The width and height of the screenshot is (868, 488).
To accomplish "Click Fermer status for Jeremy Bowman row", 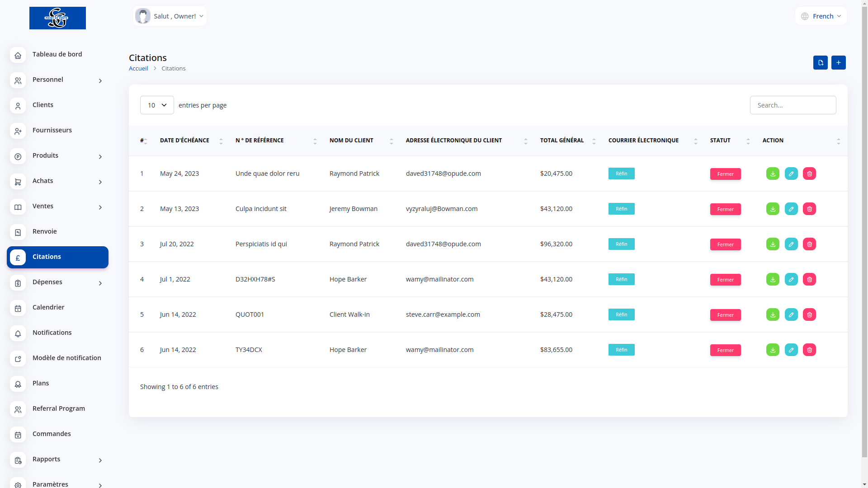I will (x=725, y=209).
